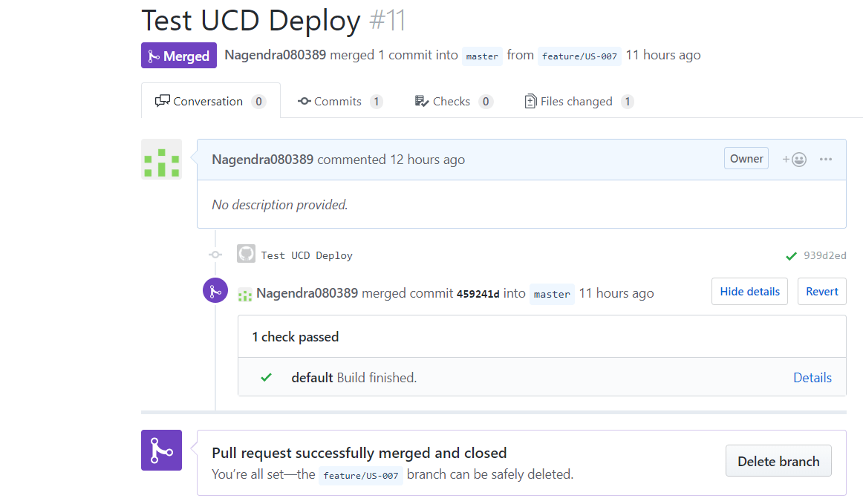The image size is (863, 504).
Task: Click the Revert button
Action: [821, 291]
